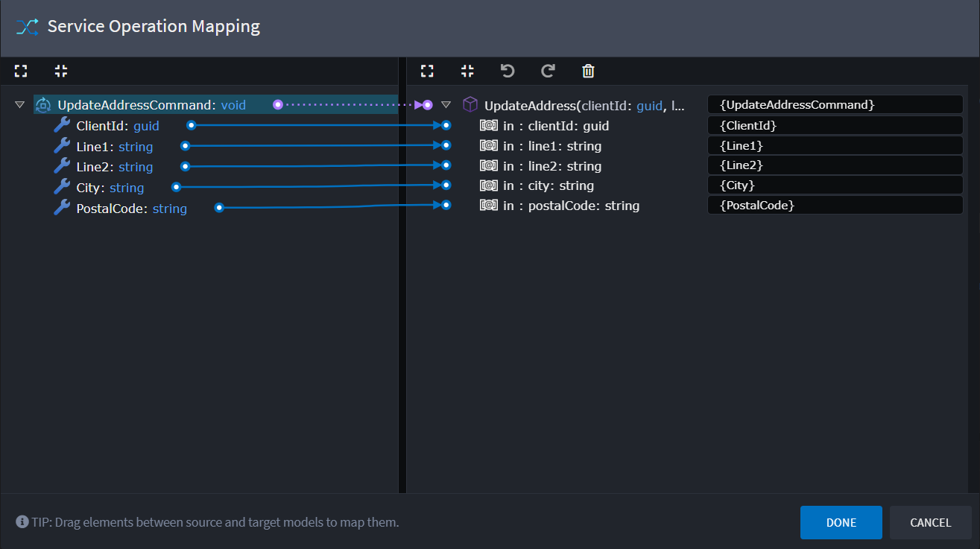This screenshot has height=549, width=980.
Task: Click the {UpdateAddressCommand} expression field
Action: tap(835, 105)
